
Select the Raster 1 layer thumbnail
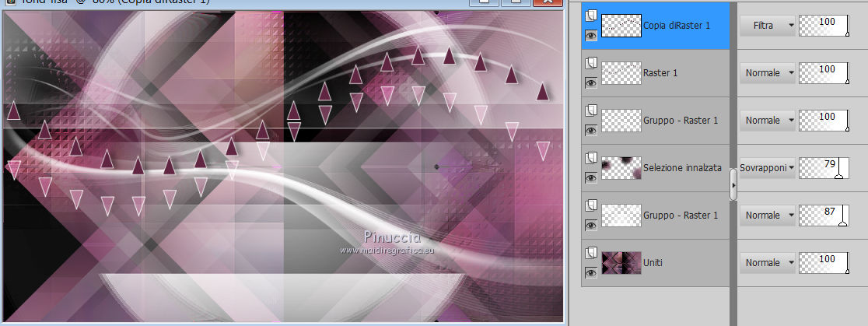point(621,73)
